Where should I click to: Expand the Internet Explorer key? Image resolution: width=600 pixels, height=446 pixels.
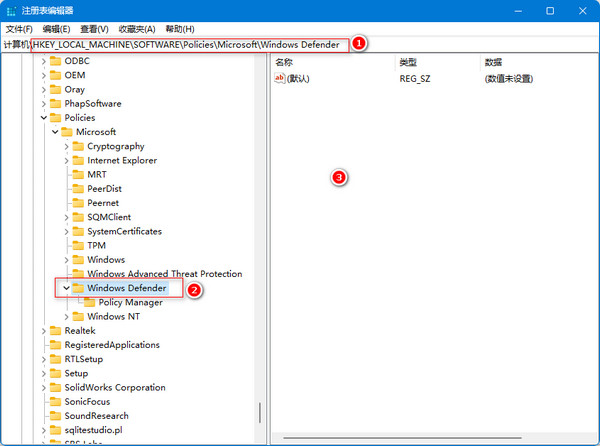pyautogui.click(x=67, y=161)
